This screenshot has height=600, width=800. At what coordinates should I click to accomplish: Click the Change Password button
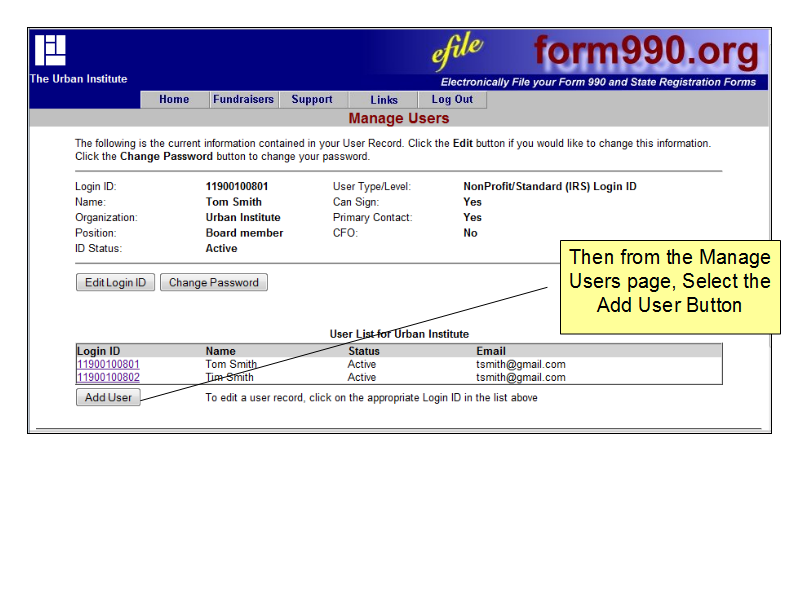click(213, 283)
